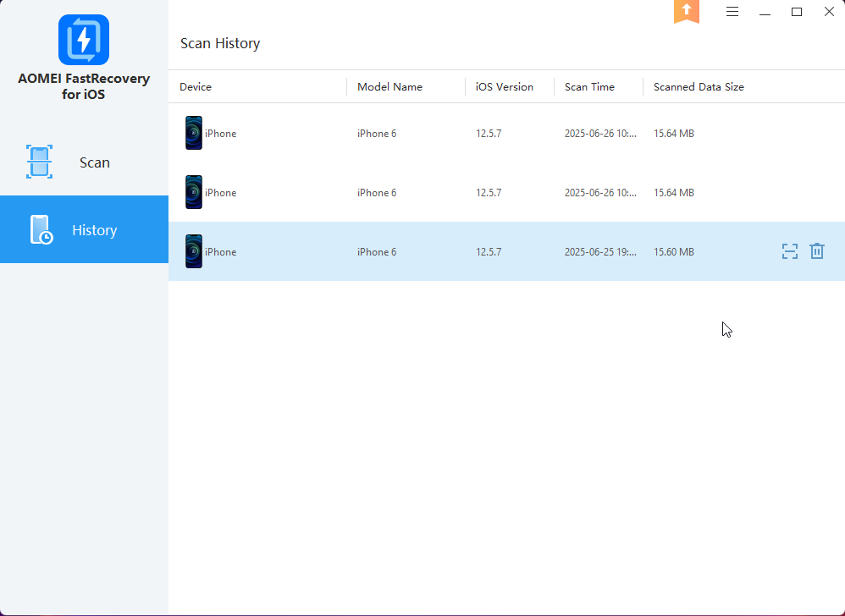Click the Scan viewfinder icon in sidebar
This screenshot has width=845, height=616.
pos(39,162)
